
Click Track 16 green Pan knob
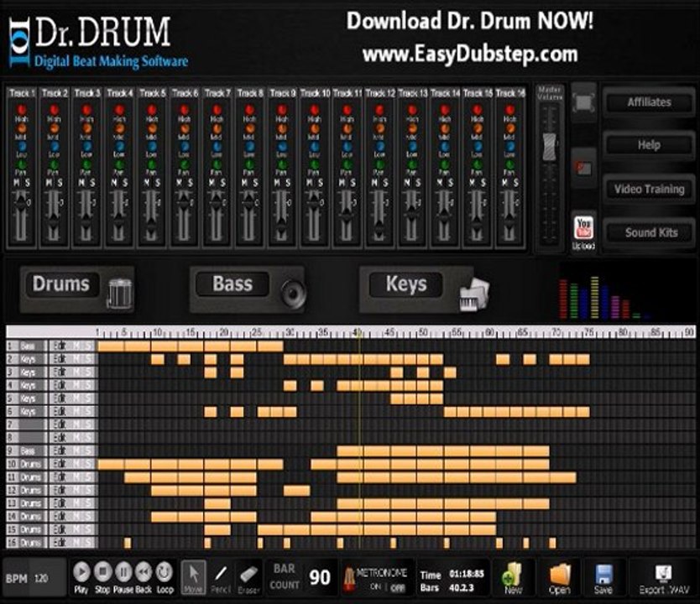(509, 164)
